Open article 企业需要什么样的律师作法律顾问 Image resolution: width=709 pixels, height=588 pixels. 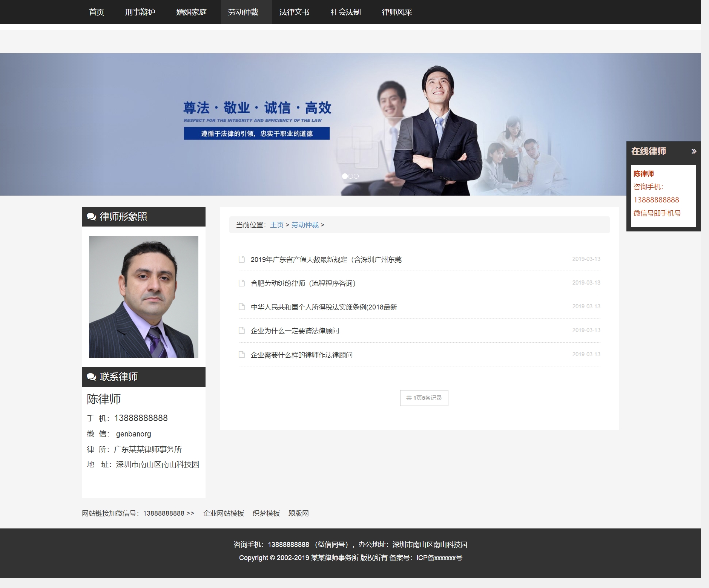pyautogui.click(x=302, y=355)
